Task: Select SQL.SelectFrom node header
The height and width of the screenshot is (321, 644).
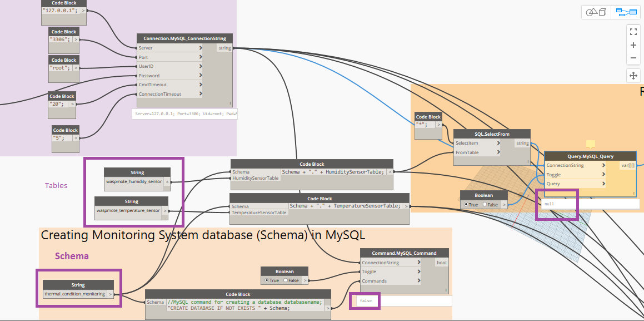Action: (492, 134)
